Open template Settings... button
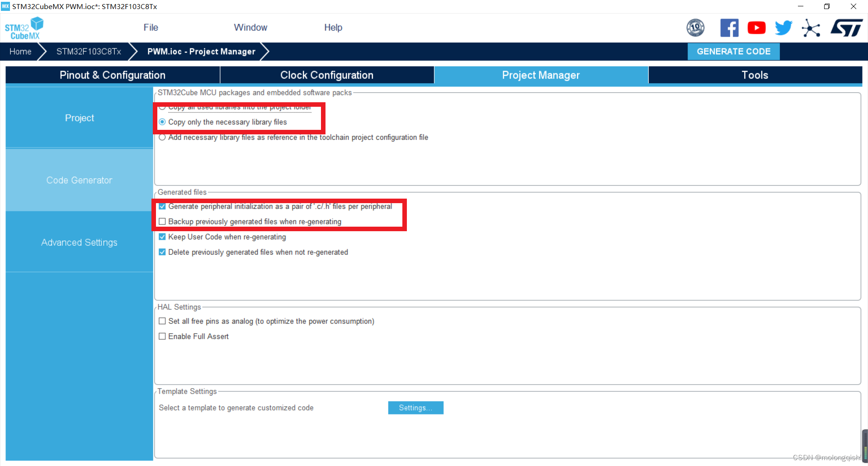Image resolution: width=868 pixels, height=466 pixels. [x=415, y=408]
